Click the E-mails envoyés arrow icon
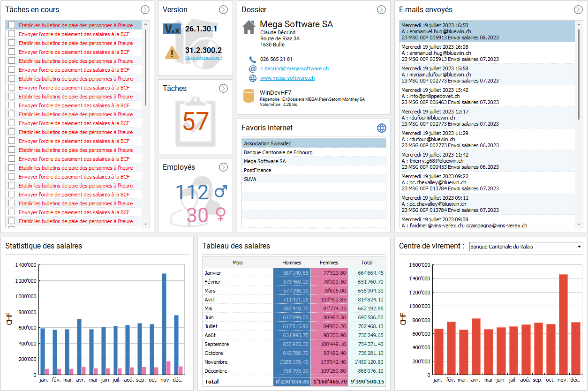 tap(578, 9)
